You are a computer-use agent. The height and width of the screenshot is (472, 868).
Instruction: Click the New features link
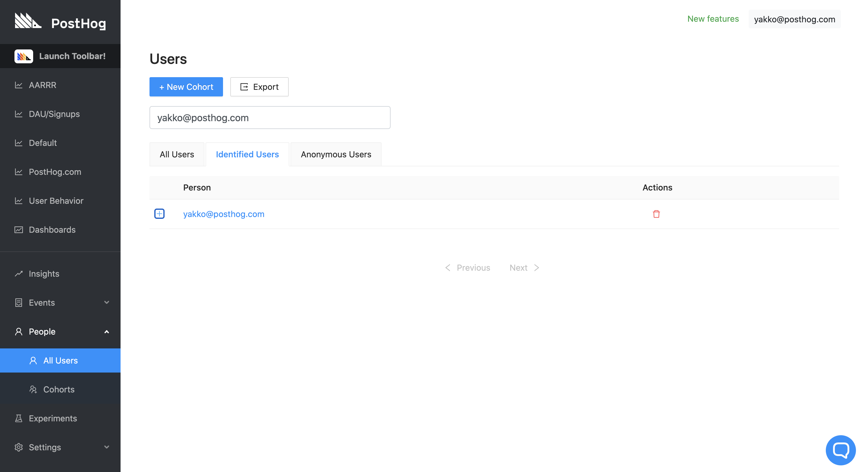click(x=713, y=19)
